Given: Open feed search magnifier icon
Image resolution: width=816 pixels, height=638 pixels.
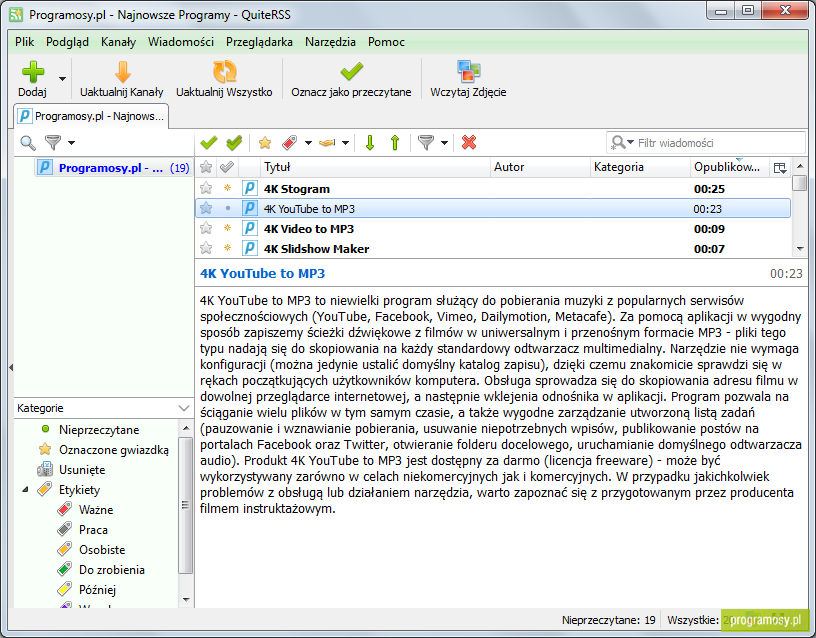Looking at the screenshot, I should [x=28, y=143].
